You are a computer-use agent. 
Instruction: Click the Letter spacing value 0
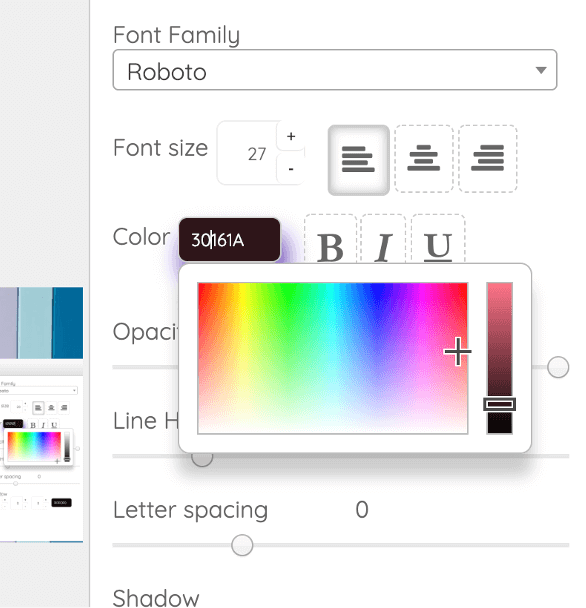pos(362,510)
